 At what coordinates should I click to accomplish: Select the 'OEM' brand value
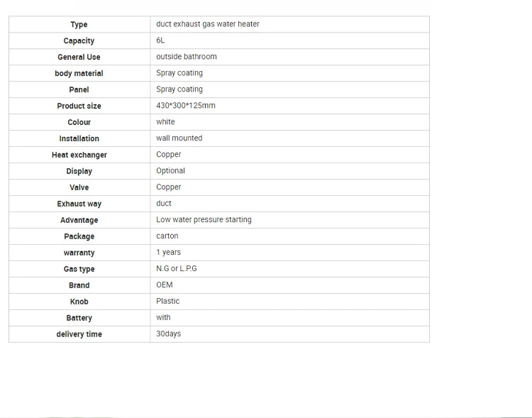coord(165,285)
